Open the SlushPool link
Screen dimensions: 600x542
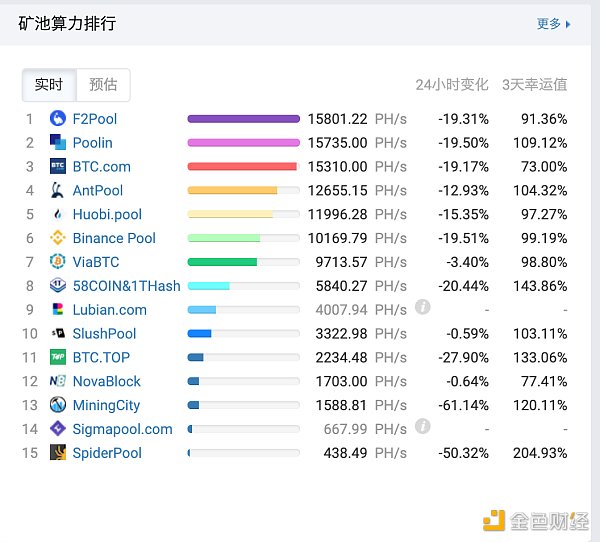(104, 334)
